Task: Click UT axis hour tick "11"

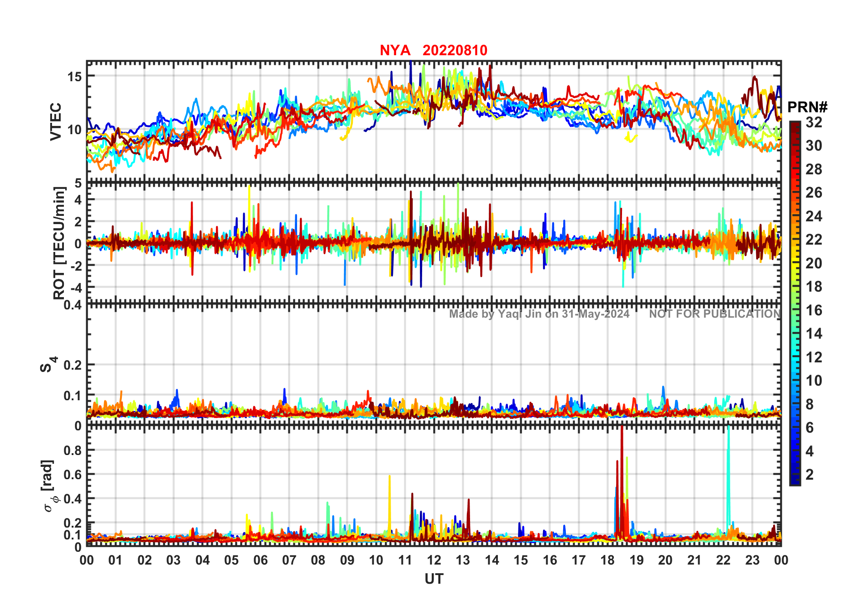Action: coord(405,560)
